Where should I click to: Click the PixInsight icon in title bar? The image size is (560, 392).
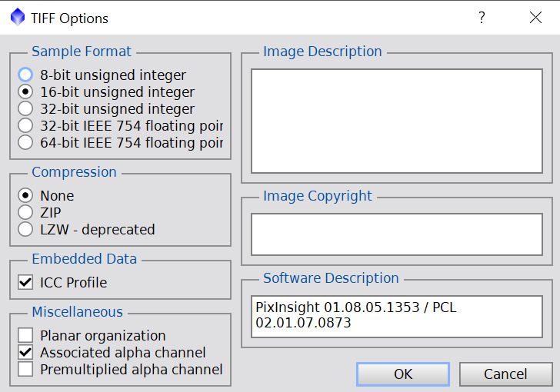tap(18, 17)
